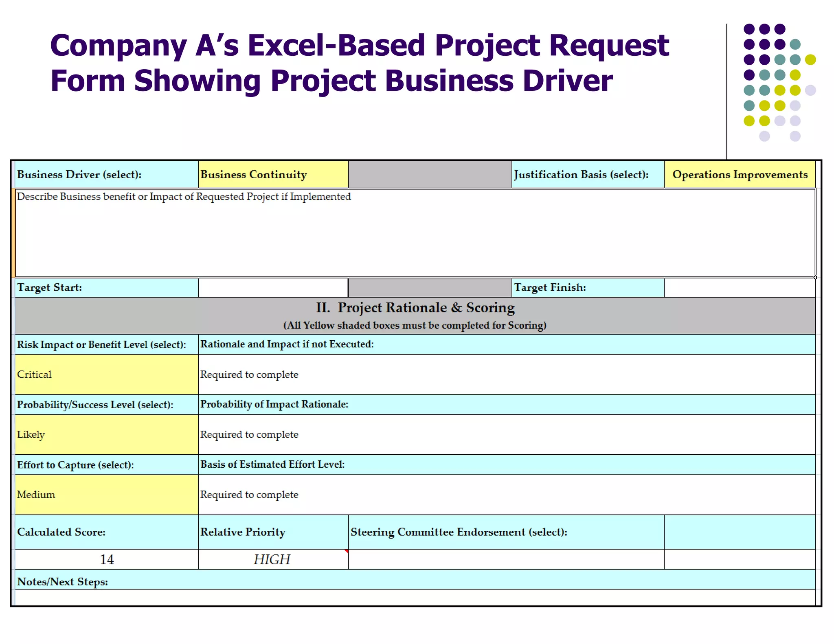Click the red comment marker on HIGH cell

[x=347, y=551]
